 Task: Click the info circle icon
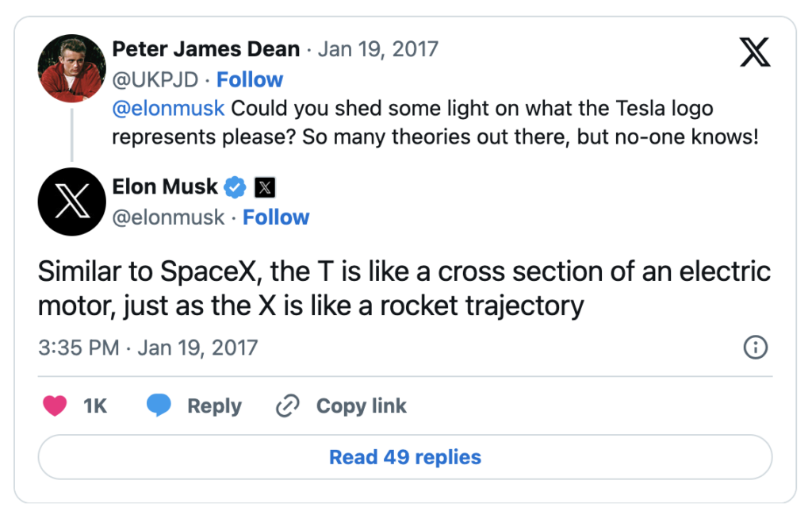pyautogui.click(x=756, y=348)
